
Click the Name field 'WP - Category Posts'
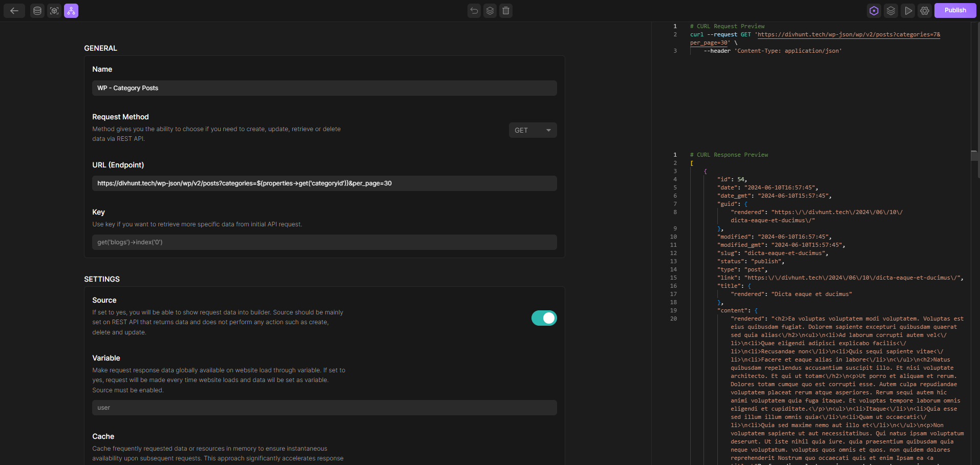click(324, 88)
